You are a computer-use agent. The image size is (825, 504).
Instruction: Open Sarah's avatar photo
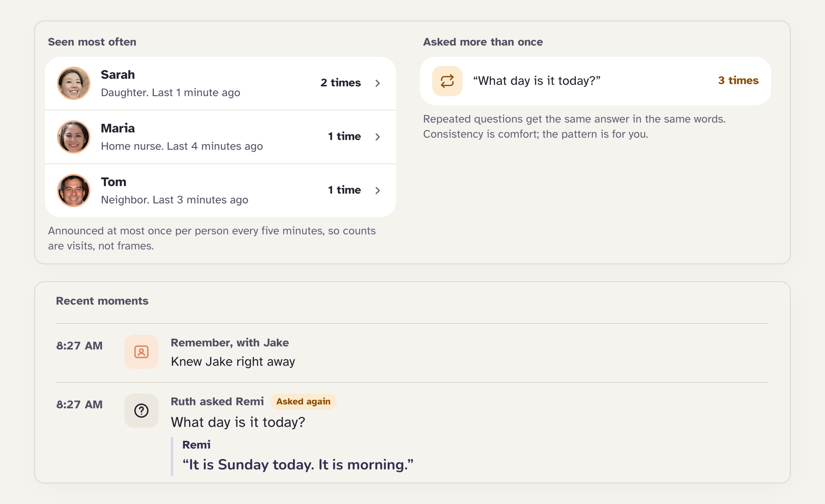(x=74, y=83)
